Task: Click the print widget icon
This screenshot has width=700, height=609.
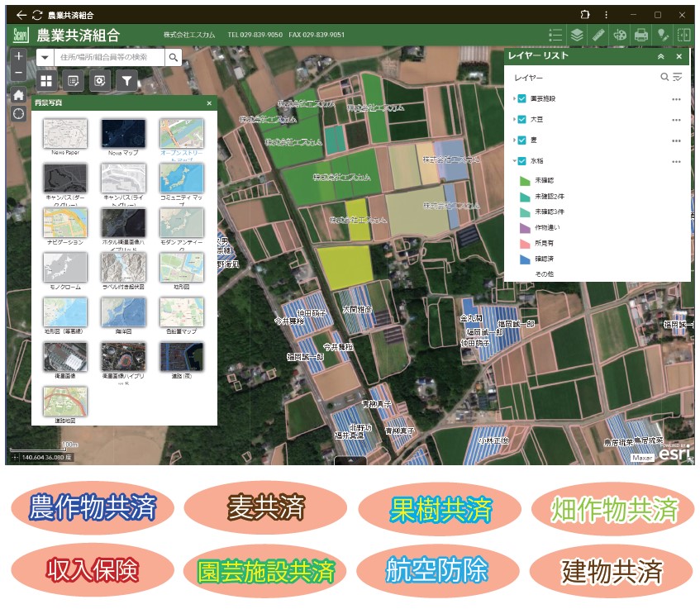Action: pos(640,36)
